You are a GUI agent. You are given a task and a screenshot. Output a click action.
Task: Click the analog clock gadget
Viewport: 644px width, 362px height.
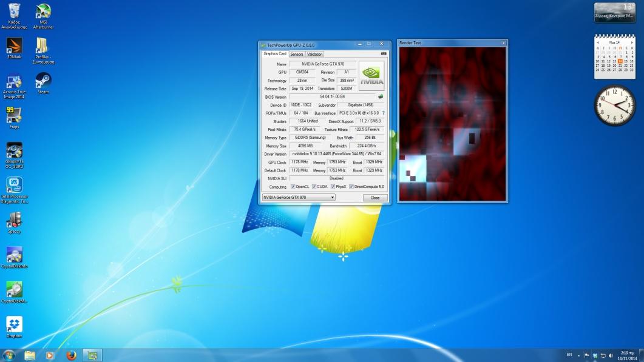[614, 106]
